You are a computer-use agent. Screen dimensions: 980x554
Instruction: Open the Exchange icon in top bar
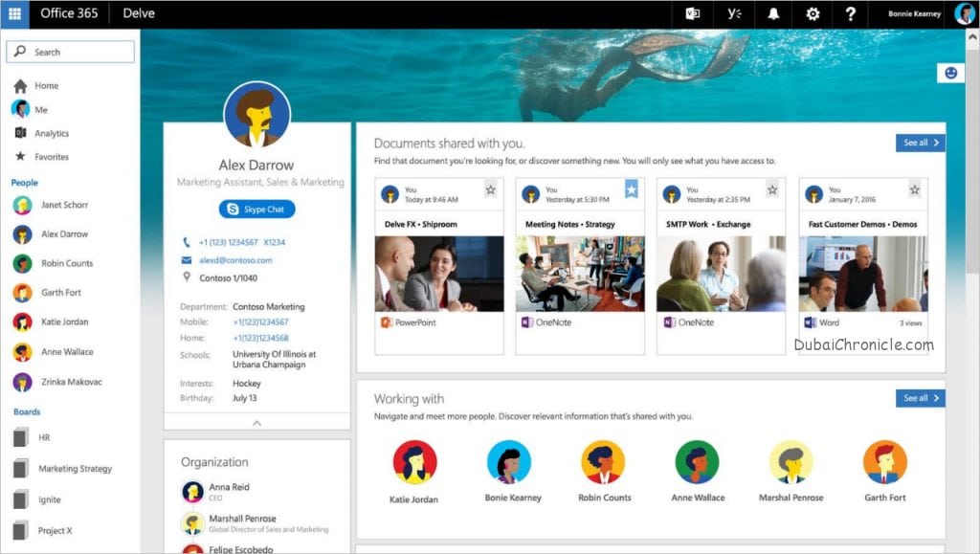[693, 13]
